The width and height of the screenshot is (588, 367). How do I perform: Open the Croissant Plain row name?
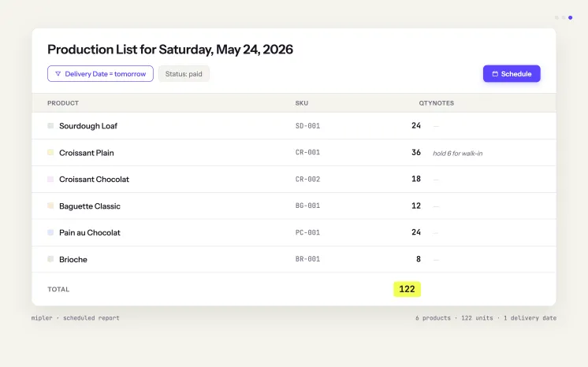[x=86, y=153]
